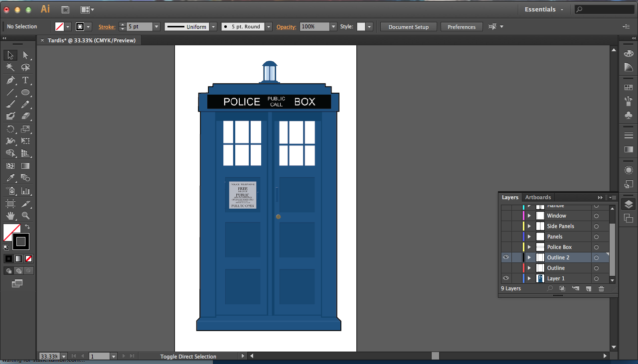Viewport: 638px width, 364px height.
Task: Click the Document Setup button
Action: click(409, 27)
